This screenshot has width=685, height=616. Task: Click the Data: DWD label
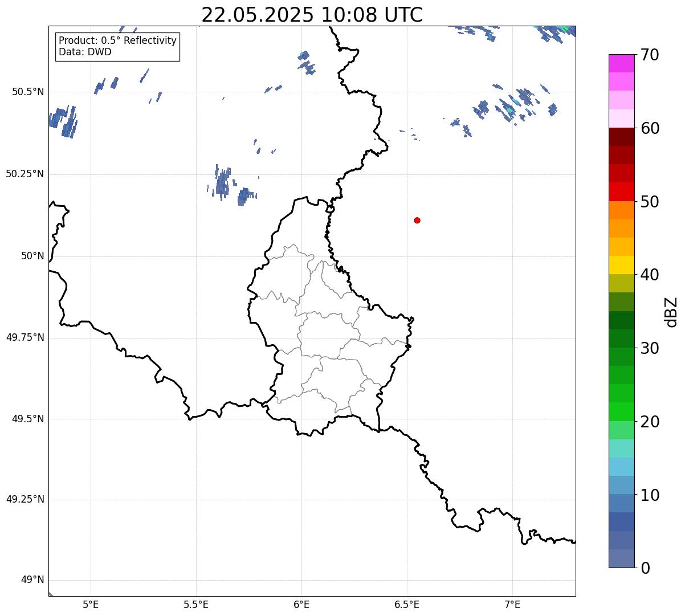(x=85, y=52)
